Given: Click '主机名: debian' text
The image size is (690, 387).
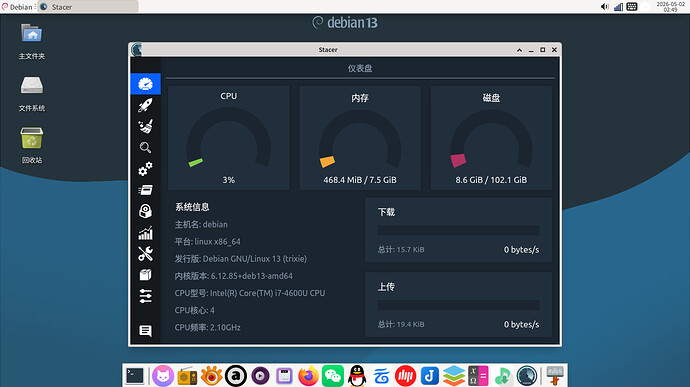Looking at the screenshot, I should point(201,224).
